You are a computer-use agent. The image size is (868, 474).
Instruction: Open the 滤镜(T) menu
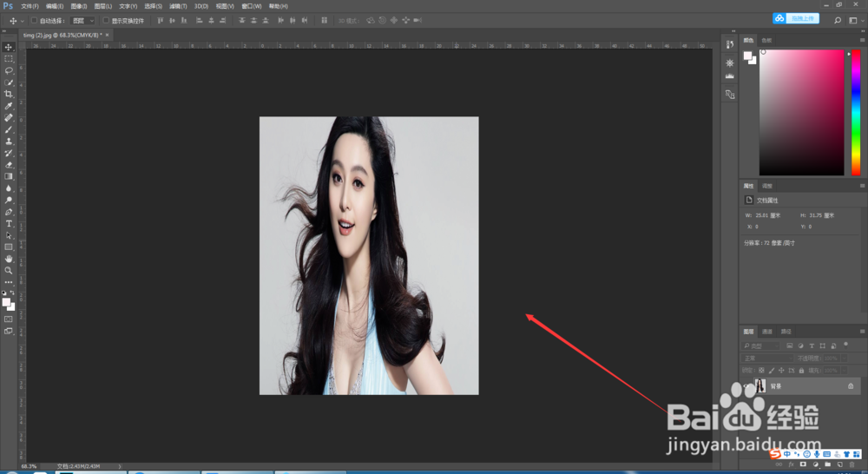[x=178, y=6]
